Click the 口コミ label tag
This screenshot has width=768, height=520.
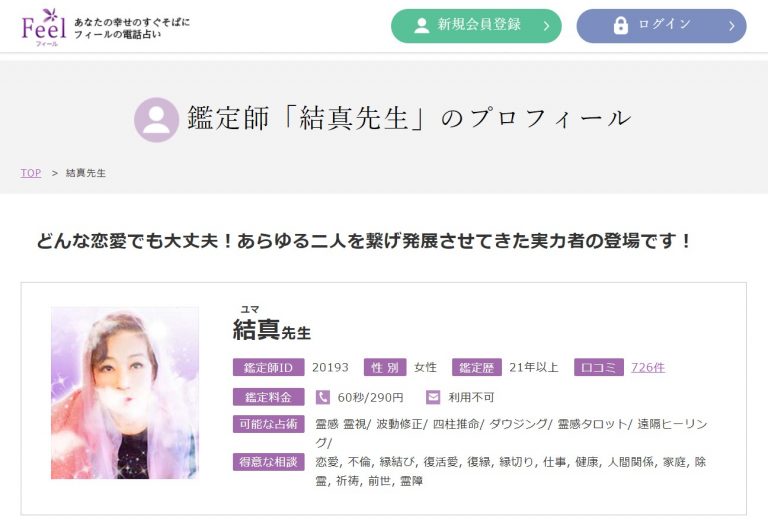[599, 367]
